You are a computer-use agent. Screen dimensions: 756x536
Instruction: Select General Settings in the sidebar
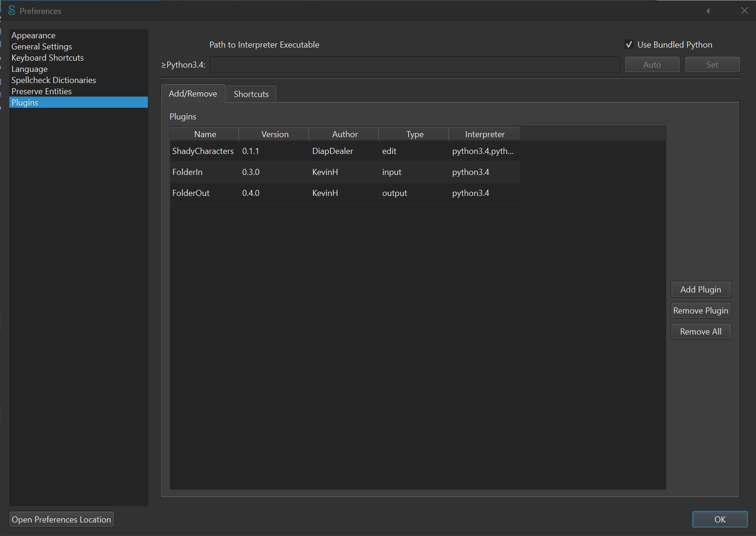click(x=42, y=47)
